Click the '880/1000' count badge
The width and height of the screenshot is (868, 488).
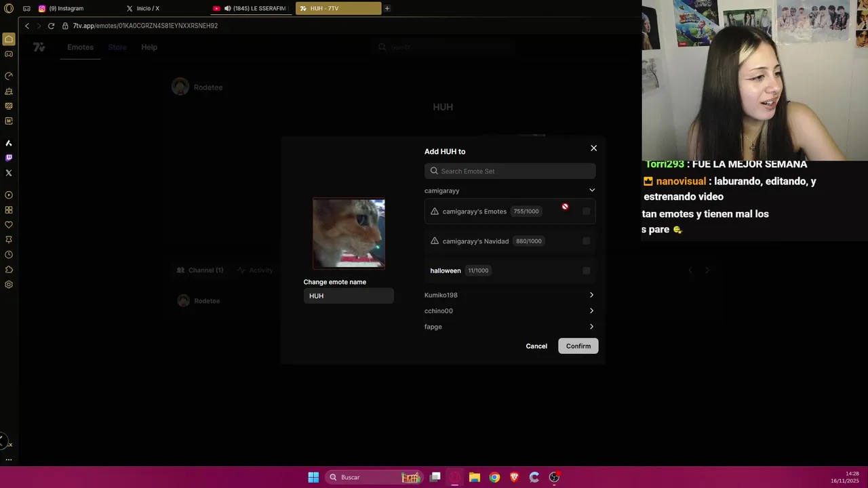[x=529, y=241]
